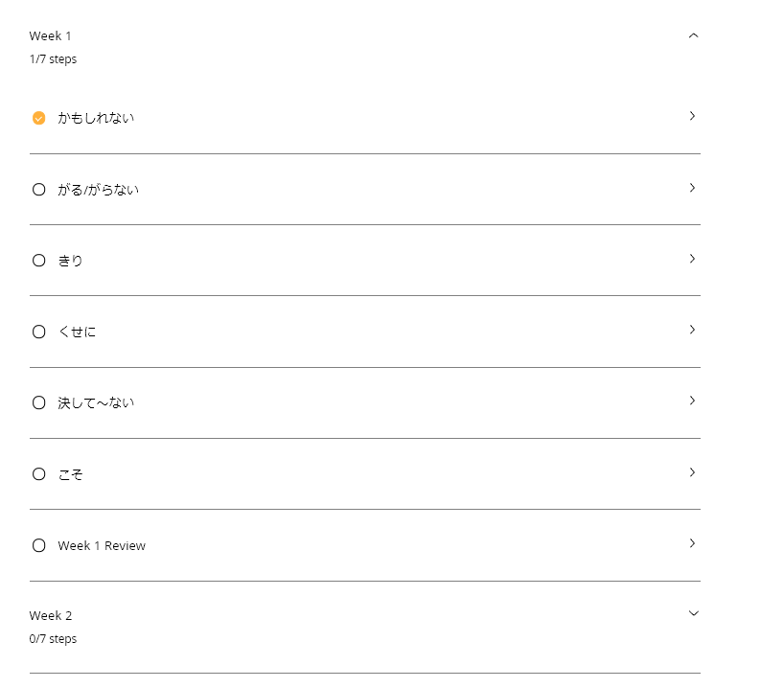The image size is (784, 688).
Task: Collapse the Week 1 section chevron
Action: point(694,36)
